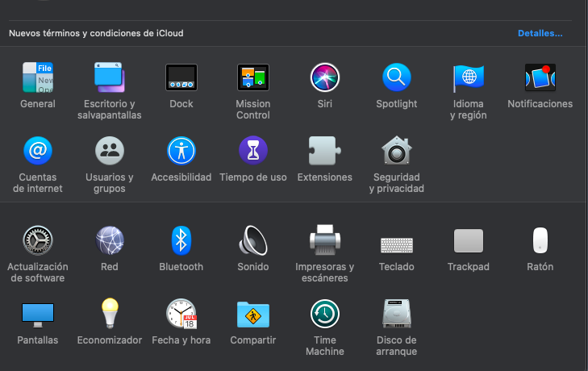Open Spotlight search settings
The height and width of the screenshot is (371, 588).
pos(397,78)
